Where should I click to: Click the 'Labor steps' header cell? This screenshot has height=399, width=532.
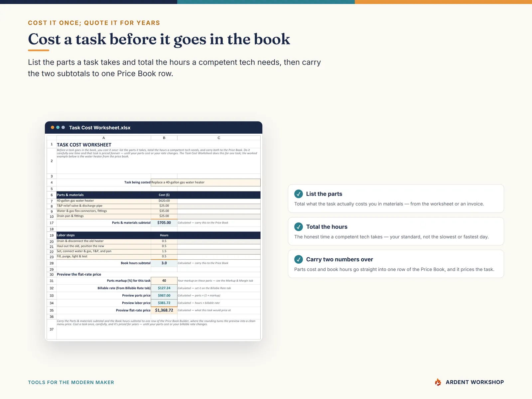104,235
